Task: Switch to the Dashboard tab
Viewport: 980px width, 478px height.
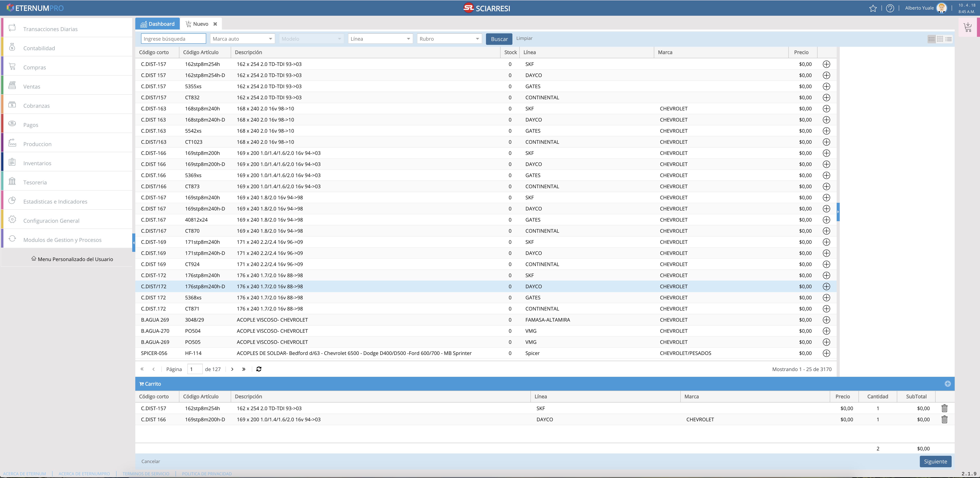Action: pos(158,24)
